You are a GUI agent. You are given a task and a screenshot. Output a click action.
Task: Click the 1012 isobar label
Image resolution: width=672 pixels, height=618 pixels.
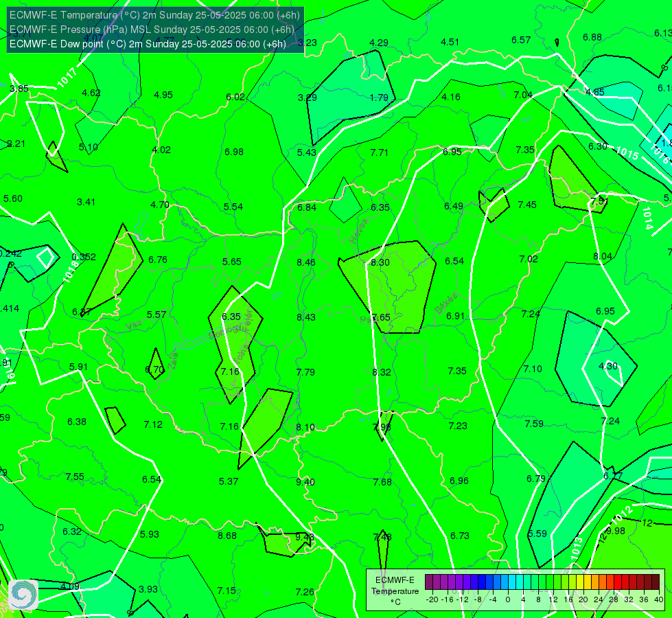click(x=622, y=515)
